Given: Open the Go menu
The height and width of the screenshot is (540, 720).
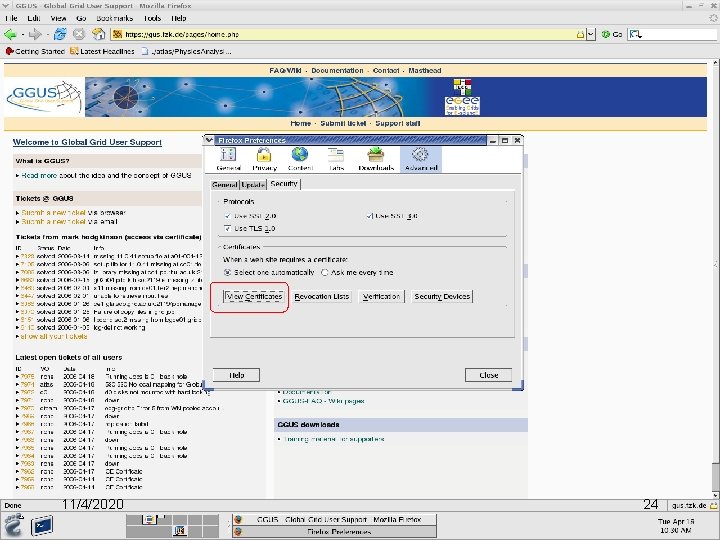Looking at the screenshot, I should click(x=81, y=18).
